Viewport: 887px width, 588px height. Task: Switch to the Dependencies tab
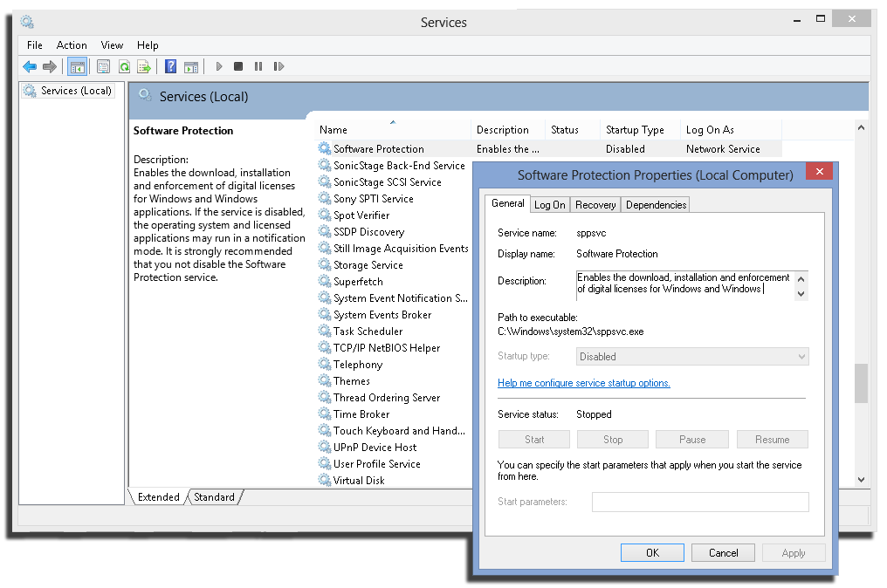[656, 205]
